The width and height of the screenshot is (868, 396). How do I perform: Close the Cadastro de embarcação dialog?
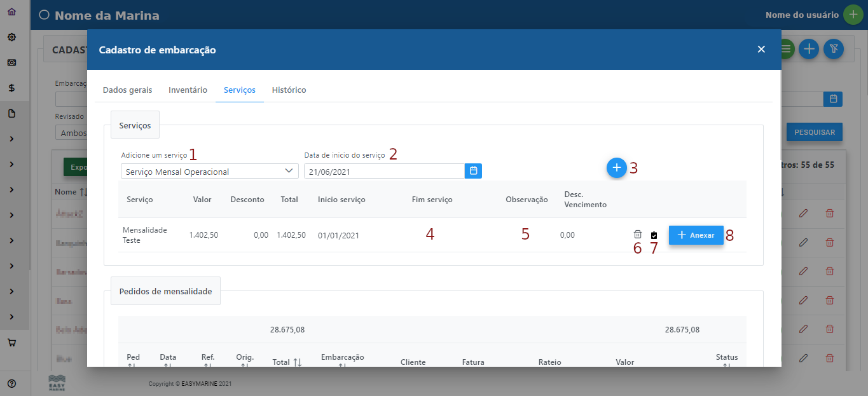click(x=761, y=50)
